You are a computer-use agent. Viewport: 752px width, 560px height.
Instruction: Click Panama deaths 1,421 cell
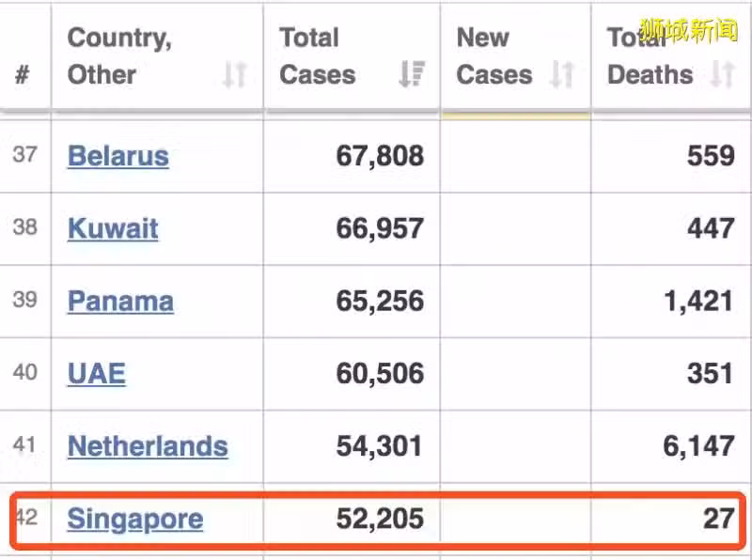671,302
